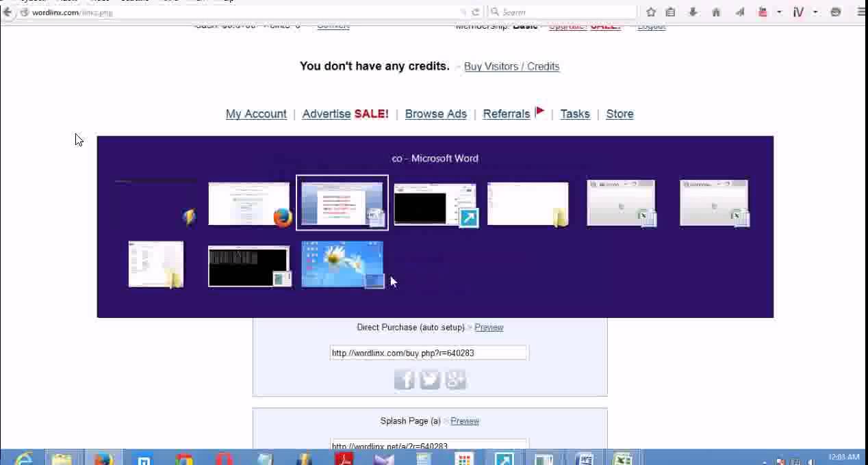Viewport: 868px width, 465px height.
Task: Bookmark this page with star icon
Action: pyautogui.click(x=651, y=12)
